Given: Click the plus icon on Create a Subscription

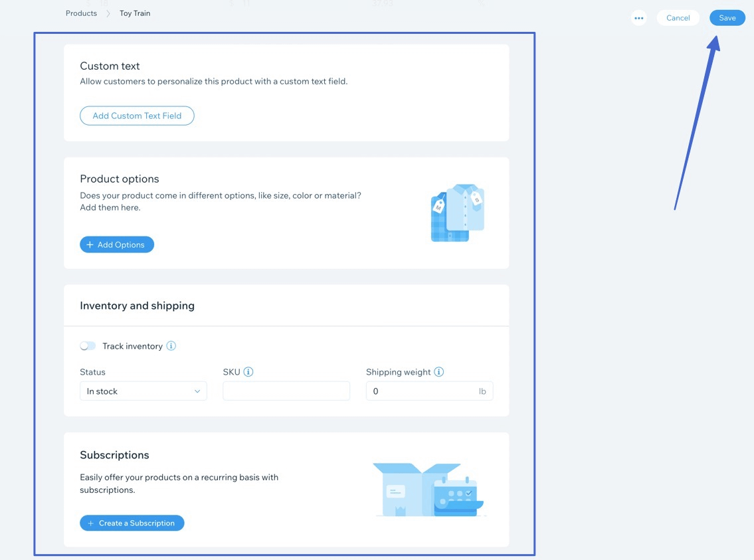Looking at the screenshot, I should click(x=90, y=523).
